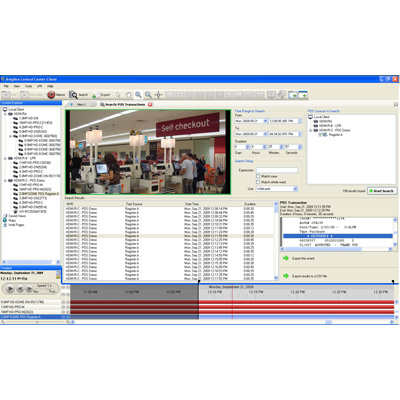Step back one frame in the timeline playback
This screenshot has height=400, width=400.
tap(20, 289)
